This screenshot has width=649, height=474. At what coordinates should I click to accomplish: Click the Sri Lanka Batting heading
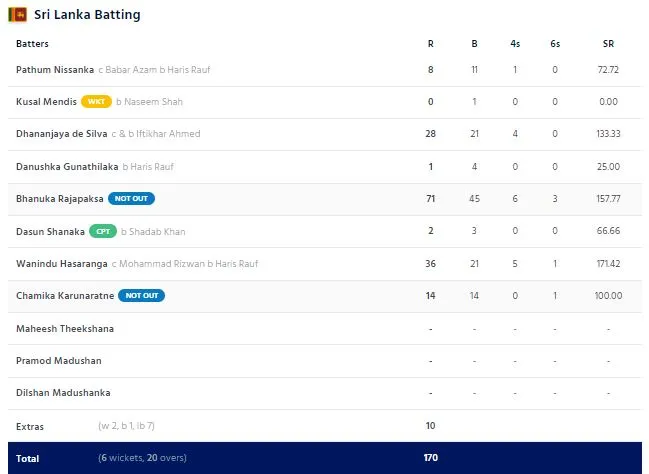[x=87, y=15]
